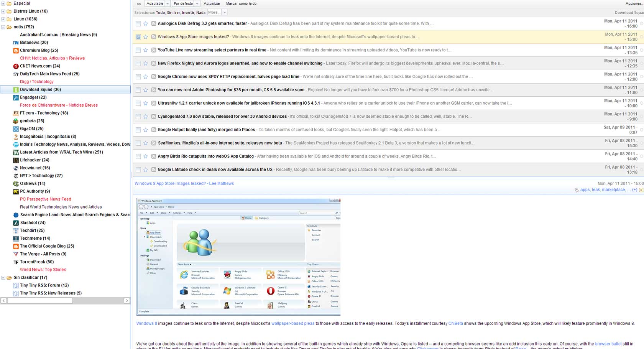Click right arrow of feed list scrollbar
Image resolution: width=644 pixels, height=349 pixels.
click(x=127, y=301)
